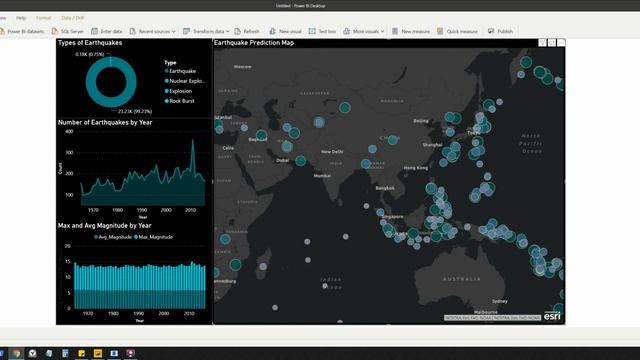640x360 pixels.
Task: Open filter icon on the map visual
Action: [542, 42]
